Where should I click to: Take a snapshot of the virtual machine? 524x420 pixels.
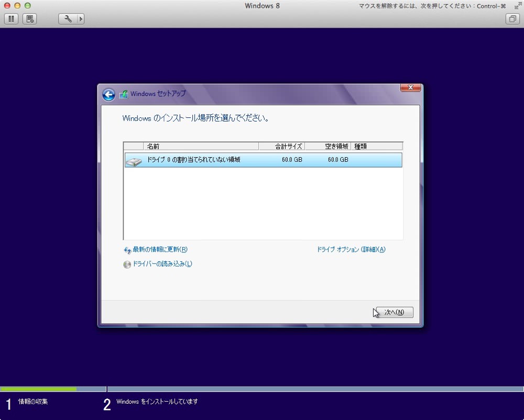pos(30,19)
